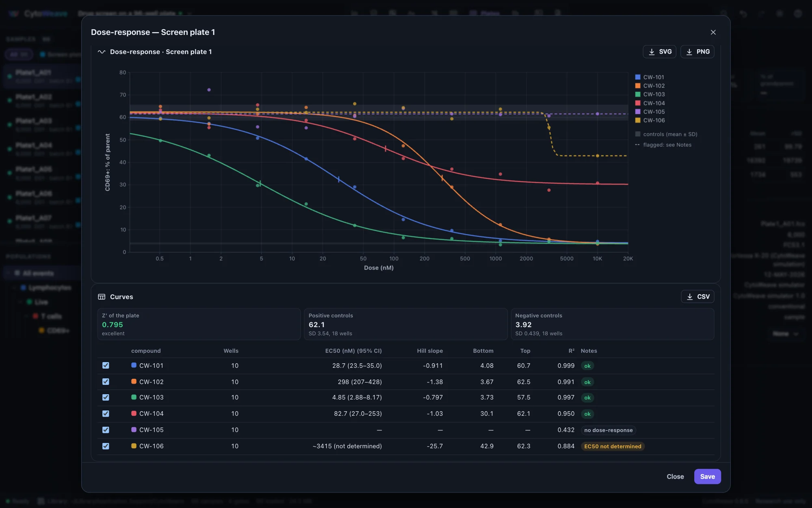Click the Dose (nM) x-axis label
Viewport: 812px width, 508px height.
click(379, 267)
